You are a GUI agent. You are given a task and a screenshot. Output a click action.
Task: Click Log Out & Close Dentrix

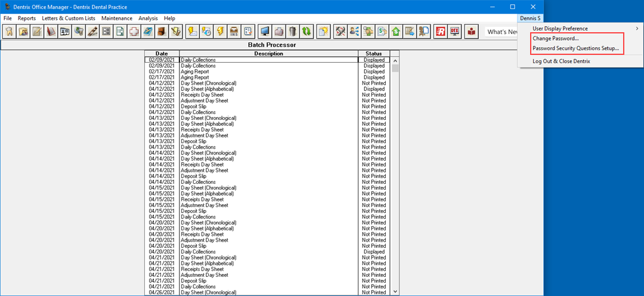tap(561, 61)
